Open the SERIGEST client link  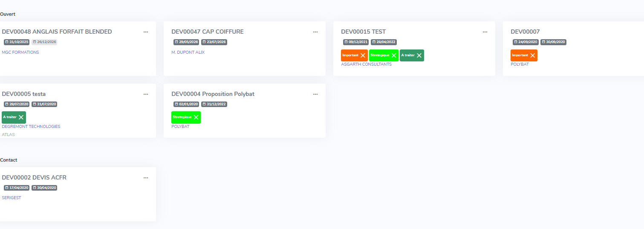12,198
